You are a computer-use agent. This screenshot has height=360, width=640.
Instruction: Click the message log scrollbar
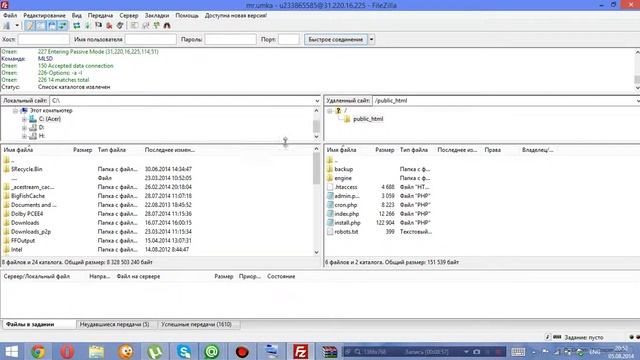click(x=637, y=80)
